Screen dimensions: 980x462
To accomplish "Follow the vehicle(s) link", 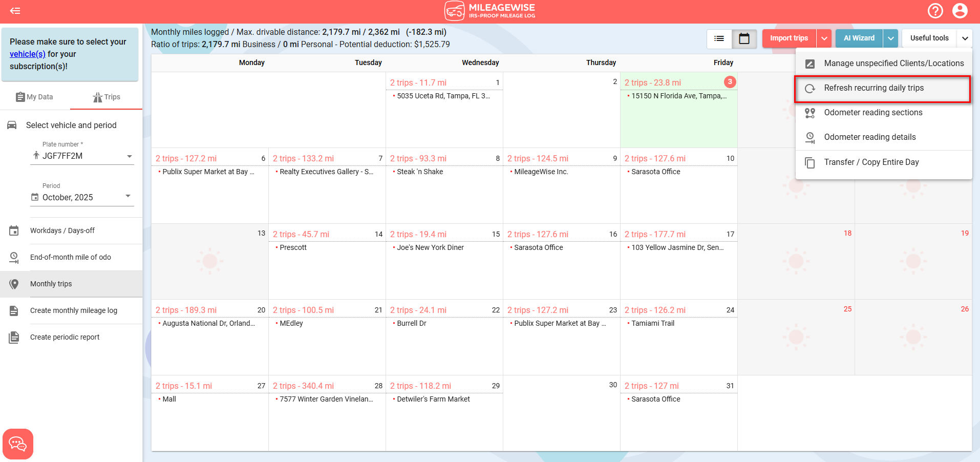I will [x=28, y=54].
